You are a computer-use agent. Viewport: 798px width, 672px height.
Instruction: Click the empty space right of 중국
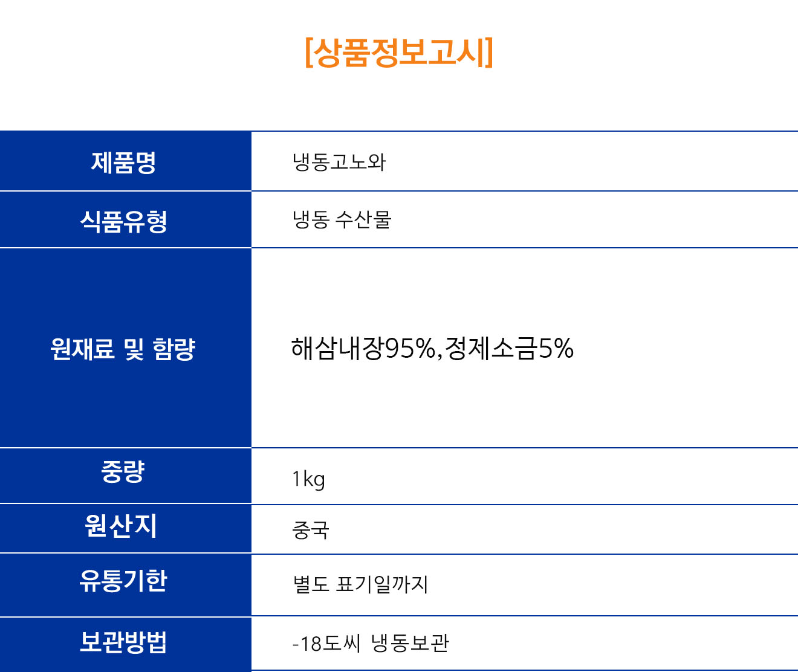(562, 529)
